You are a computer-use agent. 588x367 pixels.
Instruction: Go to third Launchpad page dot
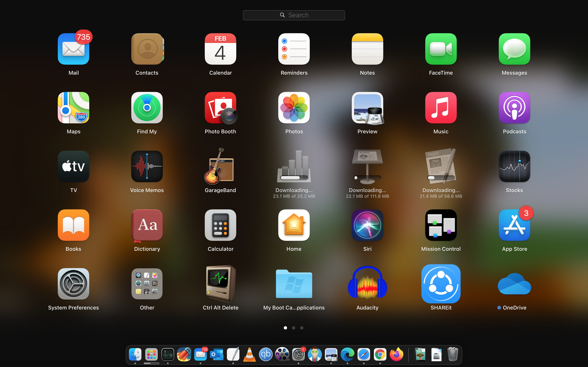(x=302, y=328)
